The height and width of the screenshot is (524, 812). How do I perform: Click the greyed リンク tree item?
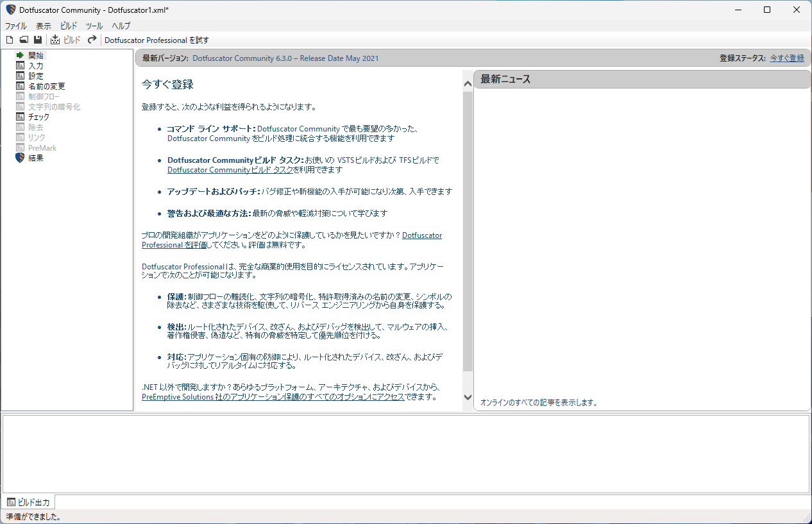click(x=37, y=137)
